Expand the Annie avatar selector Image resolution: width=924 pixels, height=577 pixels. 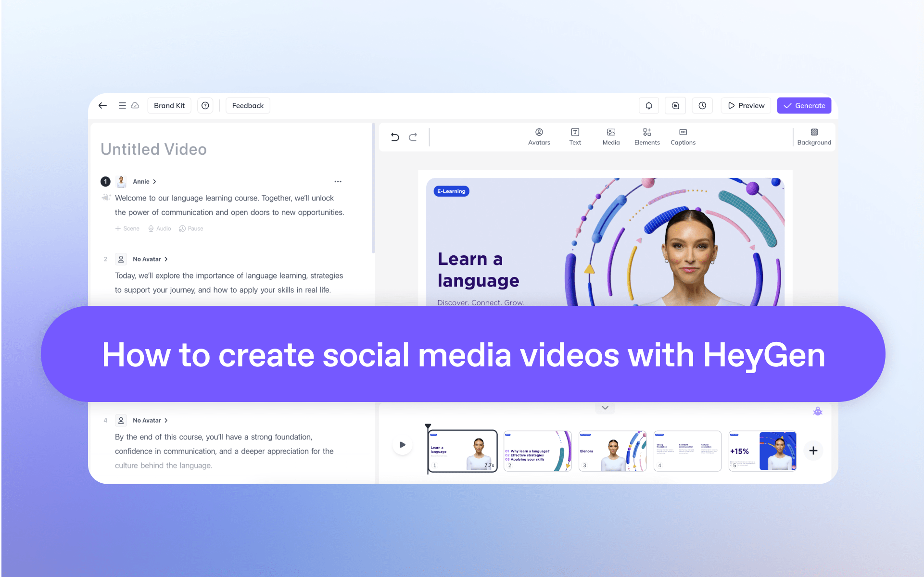pos(144,182)
